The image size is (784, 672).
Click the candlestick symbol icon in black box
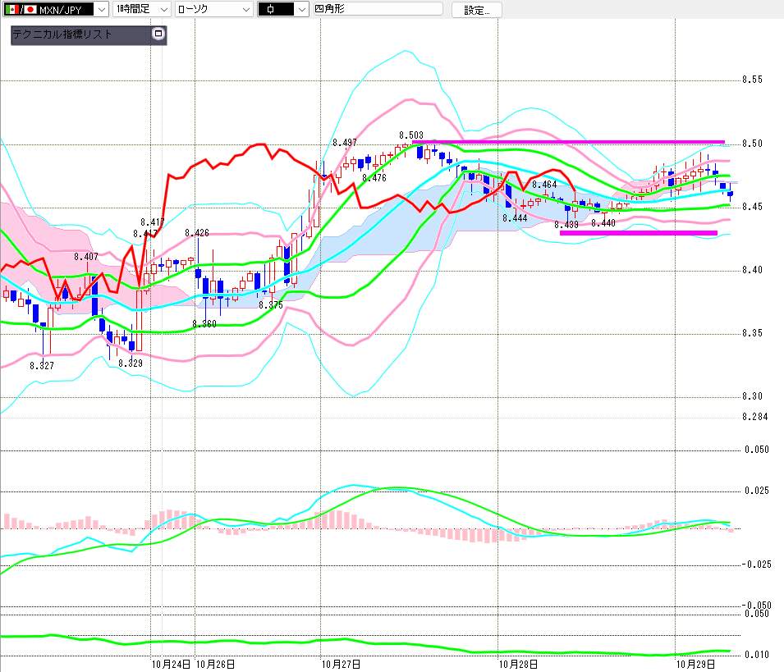[270, 10]
